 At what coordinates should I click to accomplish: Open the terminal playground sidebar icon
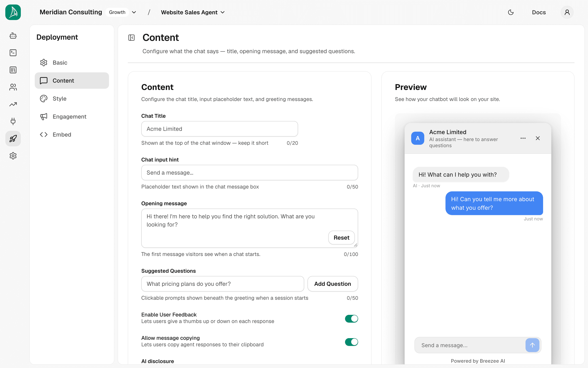click(x=13, y=53)
